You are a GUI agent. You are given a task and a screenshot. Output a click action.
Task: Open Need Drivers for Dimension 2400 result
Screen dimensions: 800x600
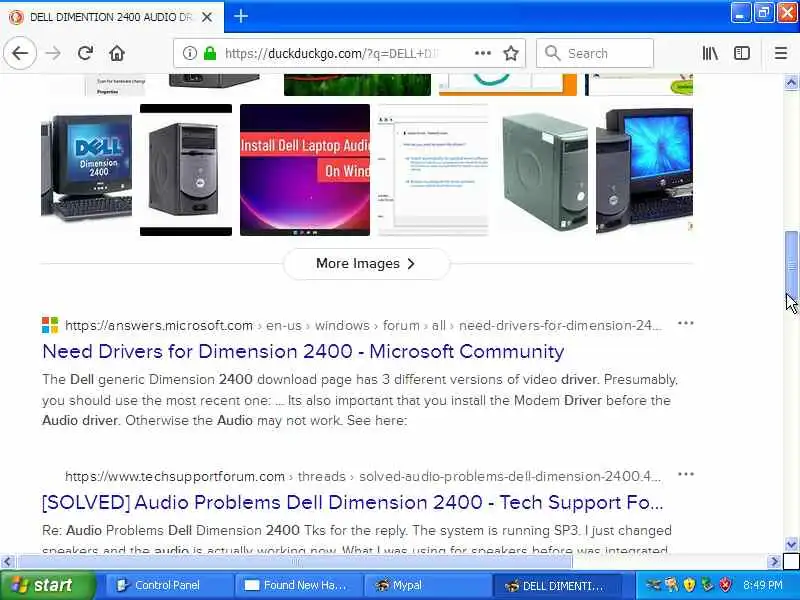(303, 352)
